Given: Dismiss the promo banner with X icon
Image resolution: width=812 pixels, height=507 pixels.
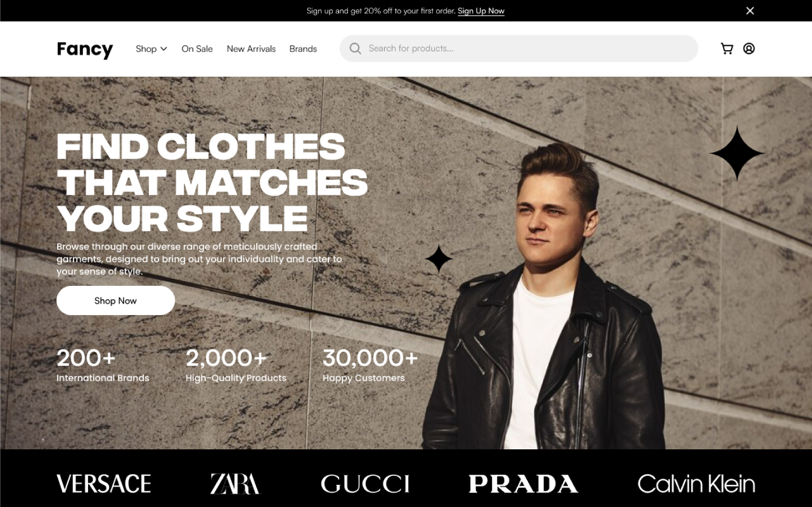Looking at the screenshot, I should coord(750,11).
